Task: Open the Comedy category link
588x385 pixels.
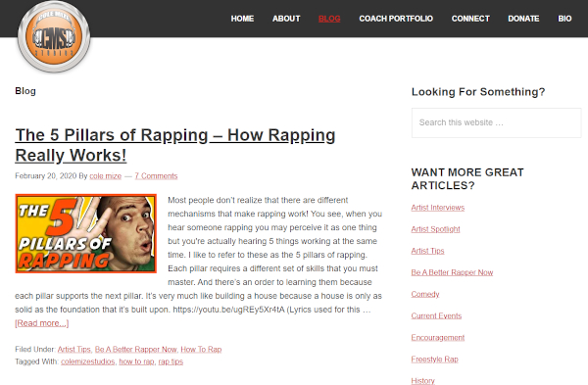Action: click(425, 294)
